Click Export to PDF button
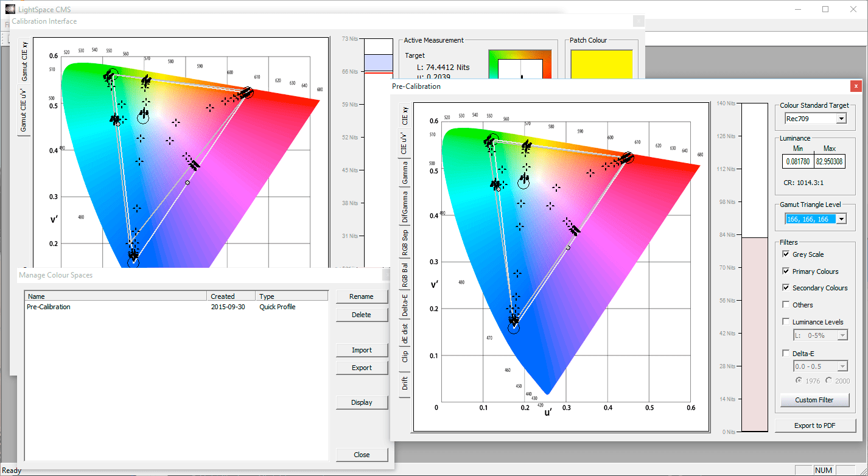This screenshot has height=476, width=868. pyautogui.click(x=816, y=425)
